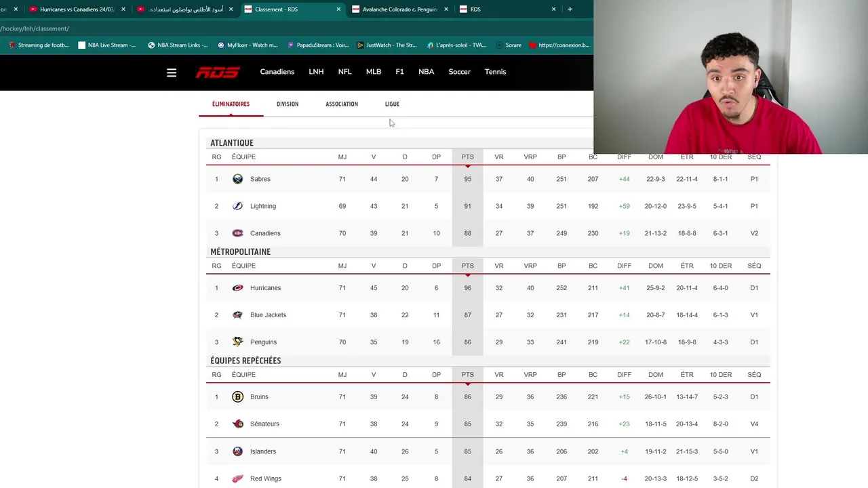Viewport: 868px width, 488px height.
Task: Close the Hurricanes vs Canadiens tab
Action: (x=123, y=9)
